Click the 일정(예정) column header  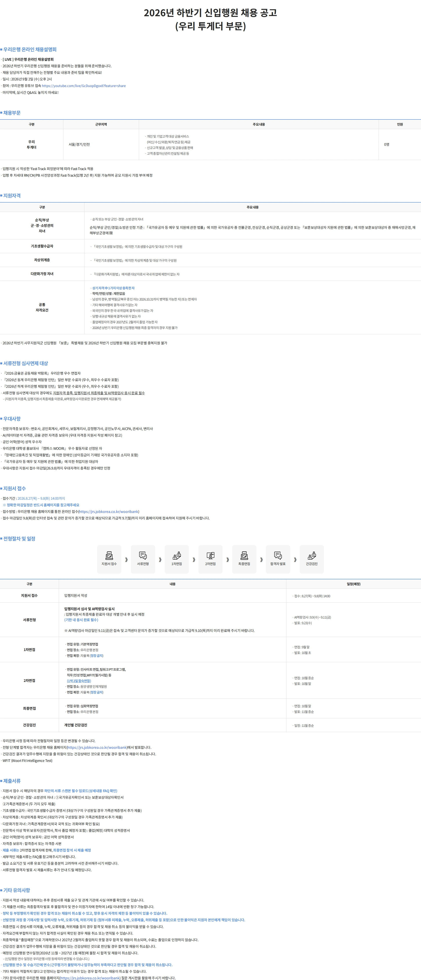coord(353,584)
